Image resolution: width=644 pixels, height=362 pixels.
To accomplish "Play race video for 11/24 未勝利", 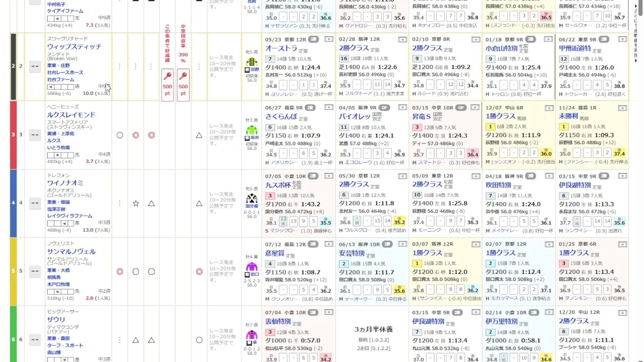I will 622,108.
